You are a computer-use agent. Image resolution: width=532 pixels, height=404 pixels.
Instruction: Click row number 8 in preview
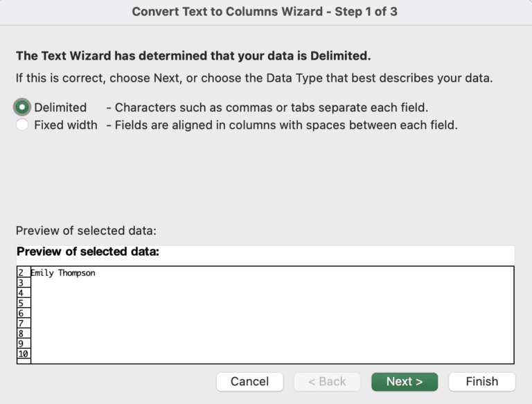(21, 333)
